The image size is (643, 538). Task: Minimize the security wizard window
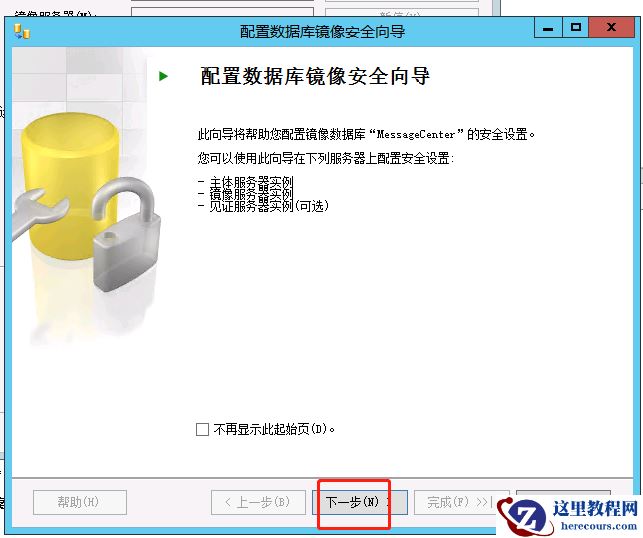click(548, 28)
